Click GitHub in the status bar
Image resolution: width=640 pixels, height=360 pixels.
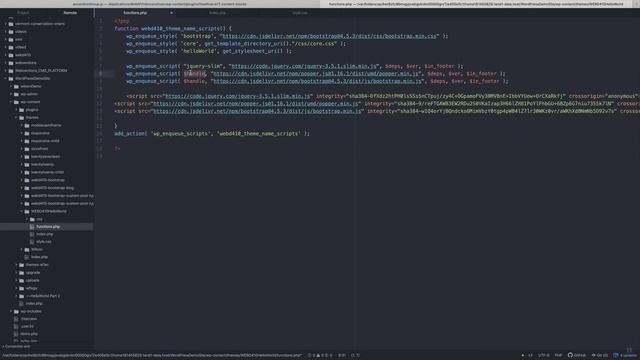click(x=577, y=355)
